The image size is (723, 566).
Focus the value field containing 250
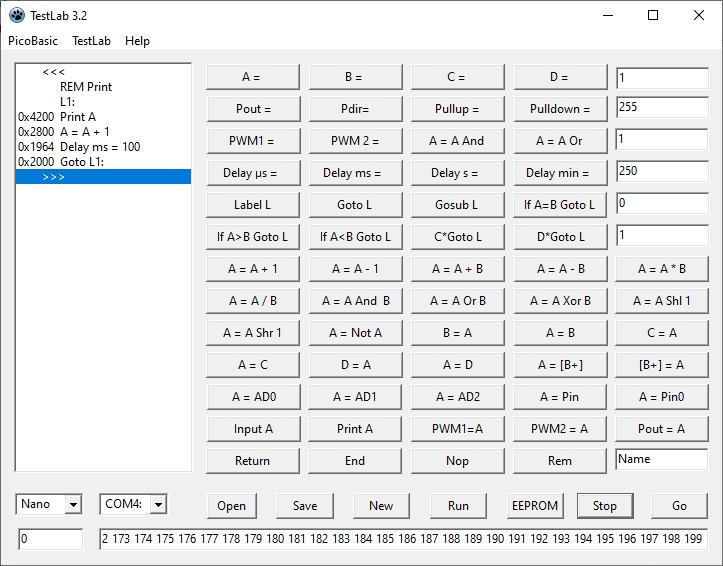[x=661, y=172]
